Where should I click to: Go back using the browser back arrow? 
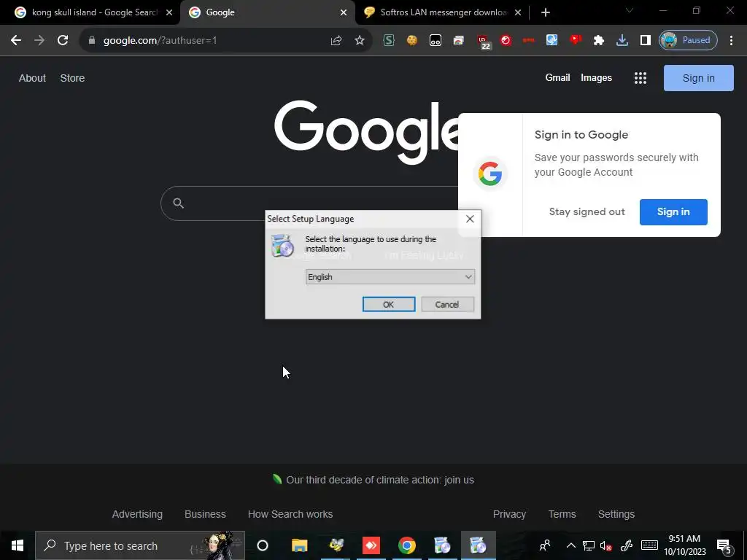(x=16, y=41)
